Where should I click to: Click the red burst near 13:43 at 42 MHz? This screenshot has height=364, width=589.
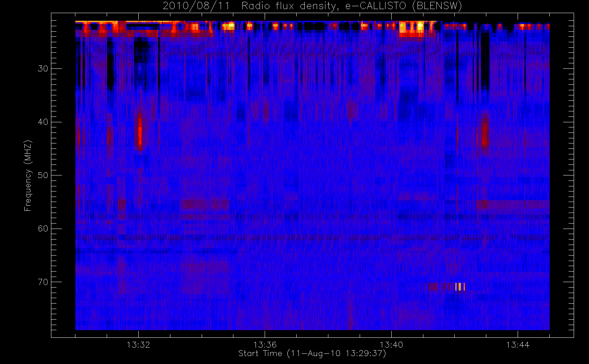pyautogui.click(x=484, y=131)
